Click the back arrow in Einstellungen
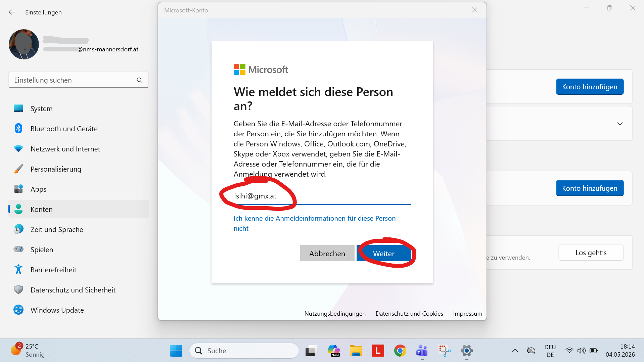 tap(12, 12)
